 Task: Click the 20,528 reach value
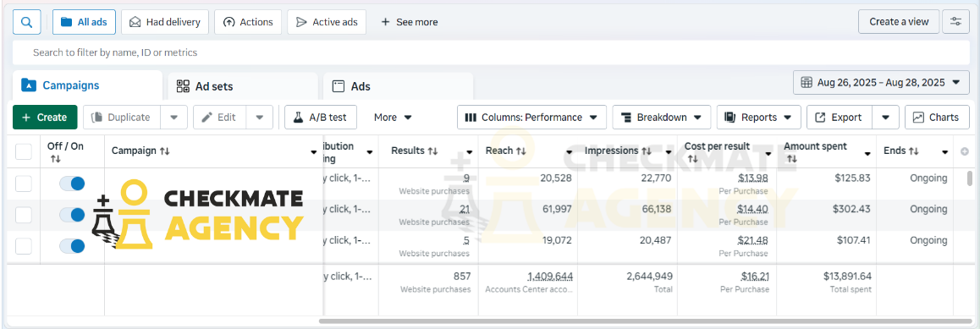coord(556,178)
